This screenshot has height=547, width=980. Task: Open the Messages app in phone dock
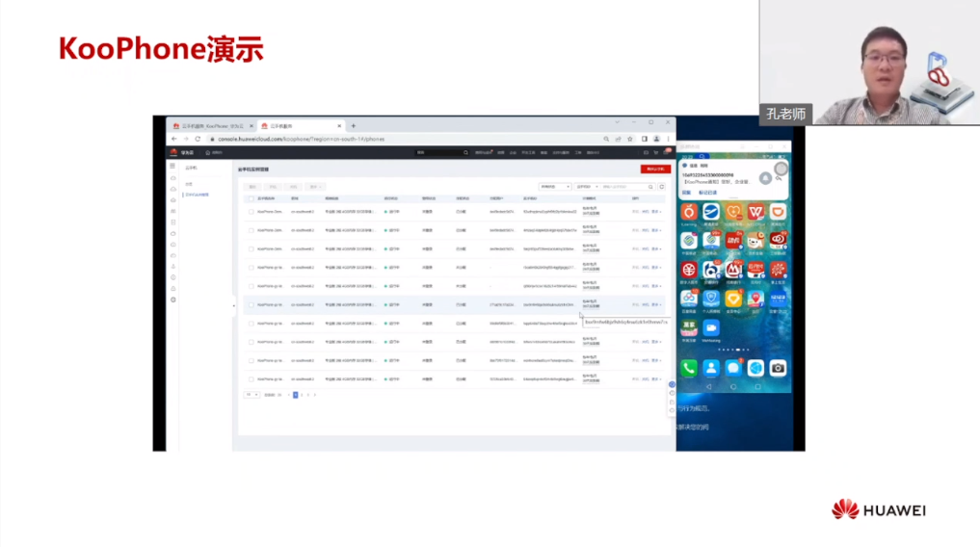tap(733, 369)
